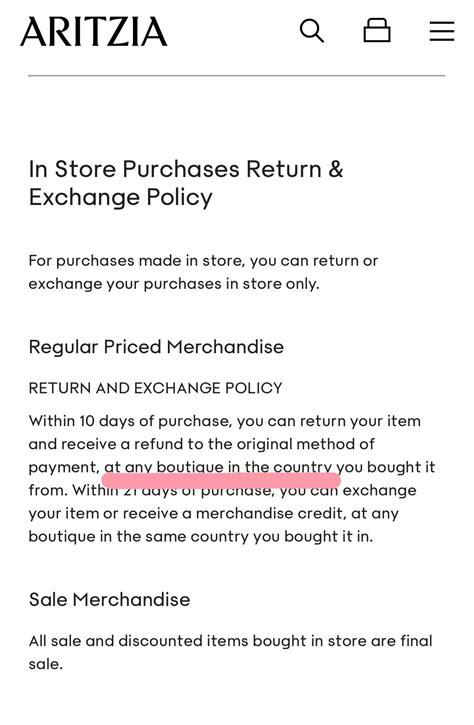Click 'exchange your purchases in store only' line
Viewport: 474px width, 725px height.
[x=174, y=284]
